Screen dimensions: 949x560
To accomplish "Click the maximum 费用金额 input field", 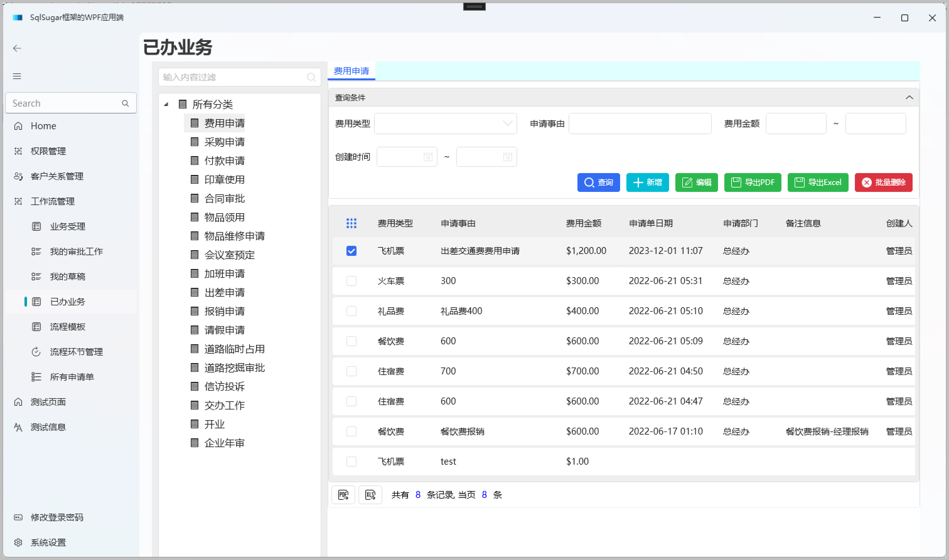I will tap(876, 124).
